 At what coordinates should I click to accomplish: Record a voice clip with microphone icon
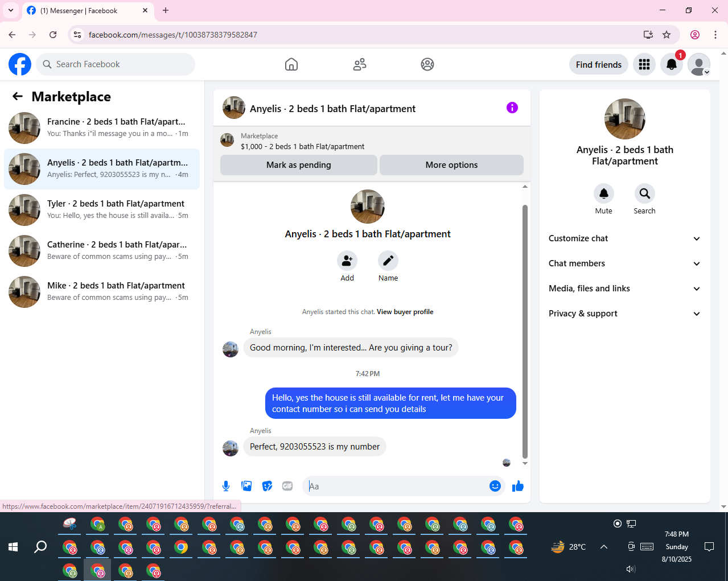tap(226, 486)
